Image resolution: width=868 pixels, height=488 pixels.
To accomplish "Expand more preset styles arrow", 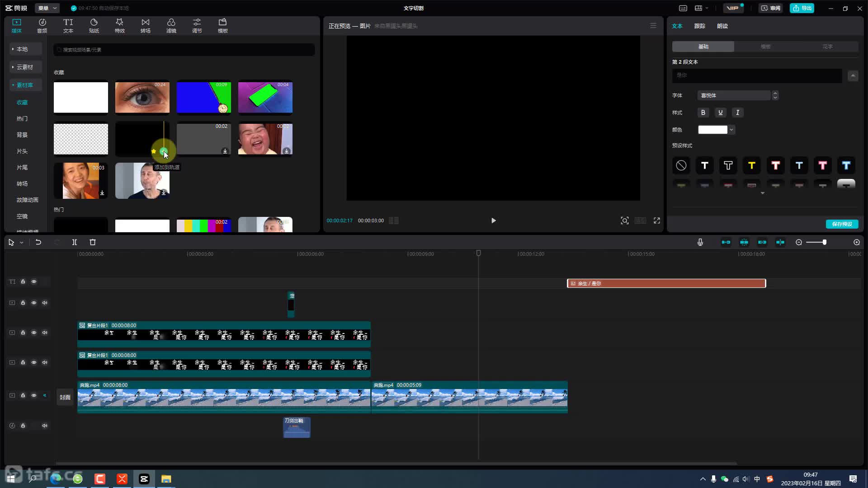I will point(763,193).
